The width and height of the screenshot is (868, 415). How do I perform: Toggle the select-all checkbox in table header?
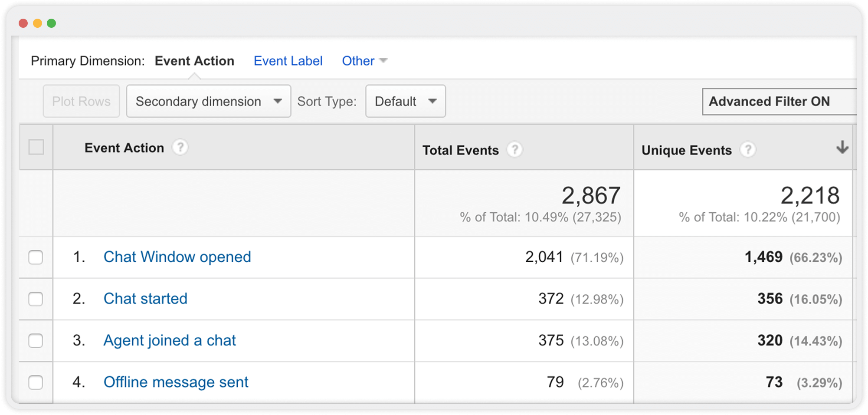click(x=36, y=147)
